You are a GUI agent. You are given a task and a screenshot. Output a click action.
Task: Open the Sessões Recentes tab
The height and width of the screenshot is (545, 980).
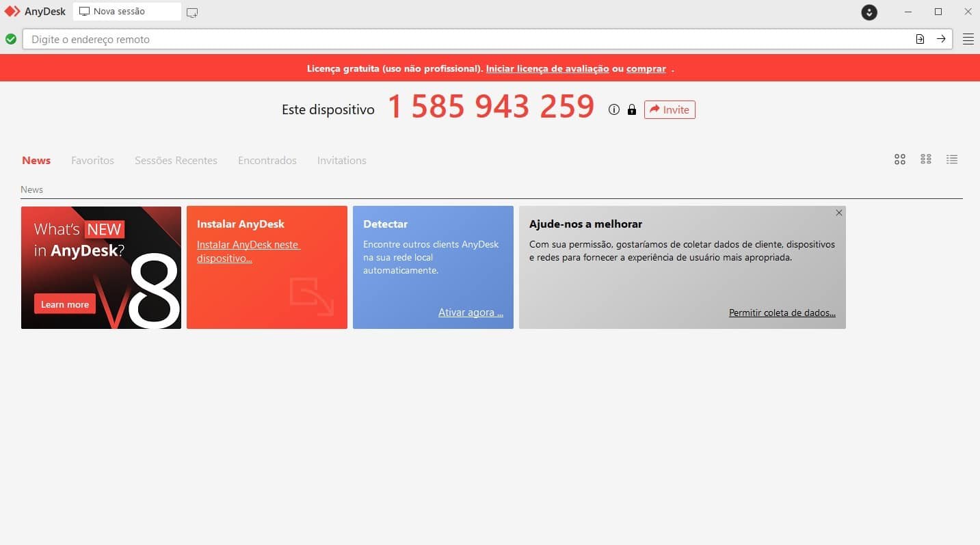(176, 160)
